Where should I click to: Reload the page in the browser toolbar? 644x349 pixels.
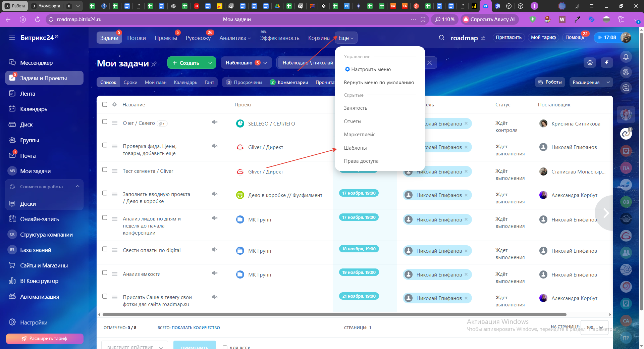click(38, 19)
